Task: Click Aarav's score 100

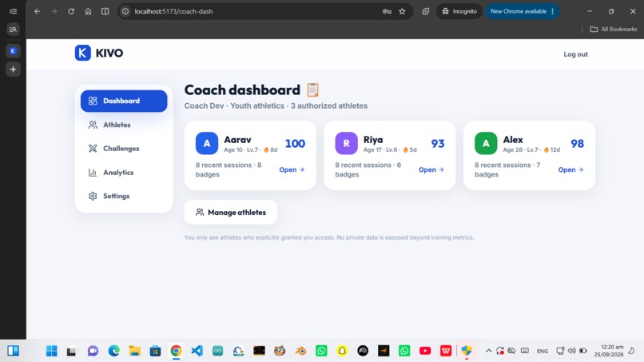Action: point(295,143)
